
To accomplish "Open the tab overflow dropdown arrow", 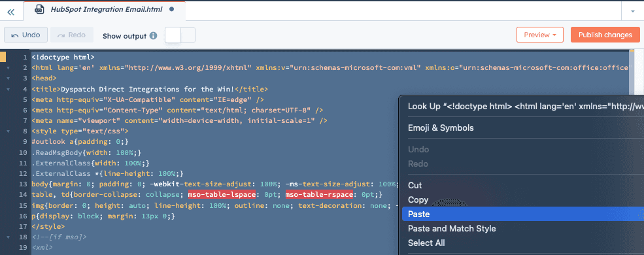I will click(x=633, y=12).
